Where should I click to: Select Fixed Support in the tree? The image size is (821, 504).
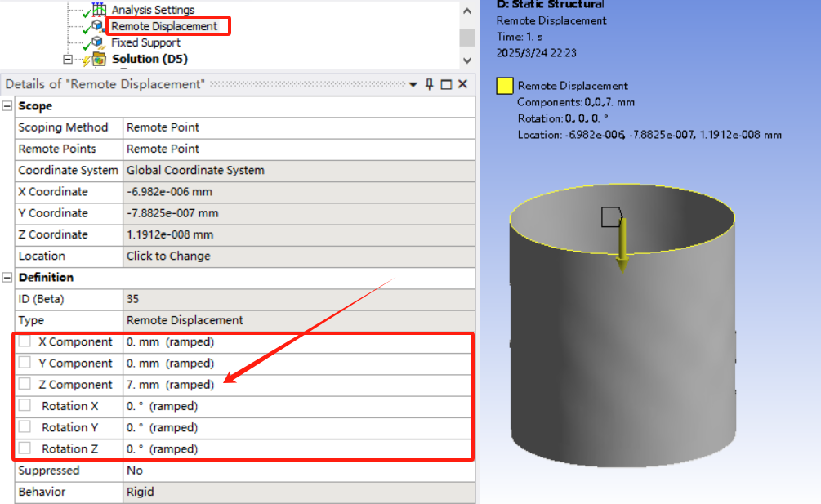(145, 42)
